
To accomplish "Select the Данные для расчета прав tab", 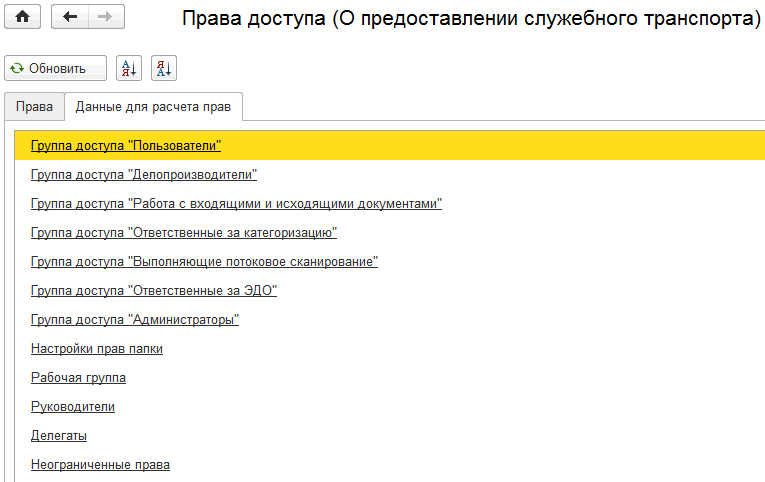I will tap(153, 107).
